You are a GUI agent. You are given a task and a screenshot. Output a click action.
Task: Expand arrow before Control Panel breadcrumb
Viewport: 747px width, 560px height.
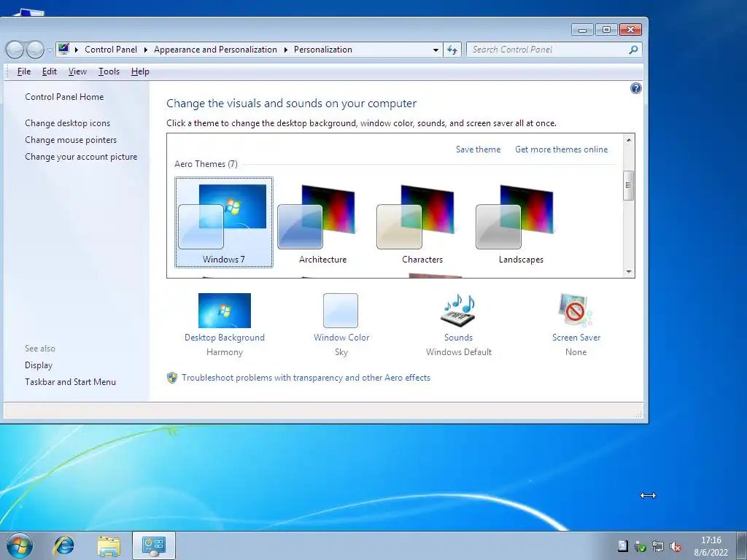(x=76, y=50)
